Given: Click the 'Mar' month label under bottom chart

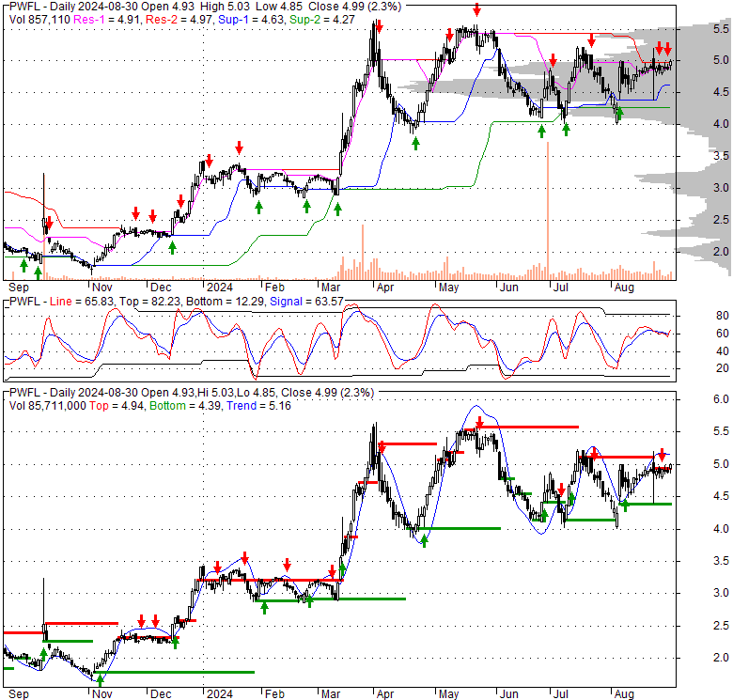Looking at the screenshot, I should (331, 694).
